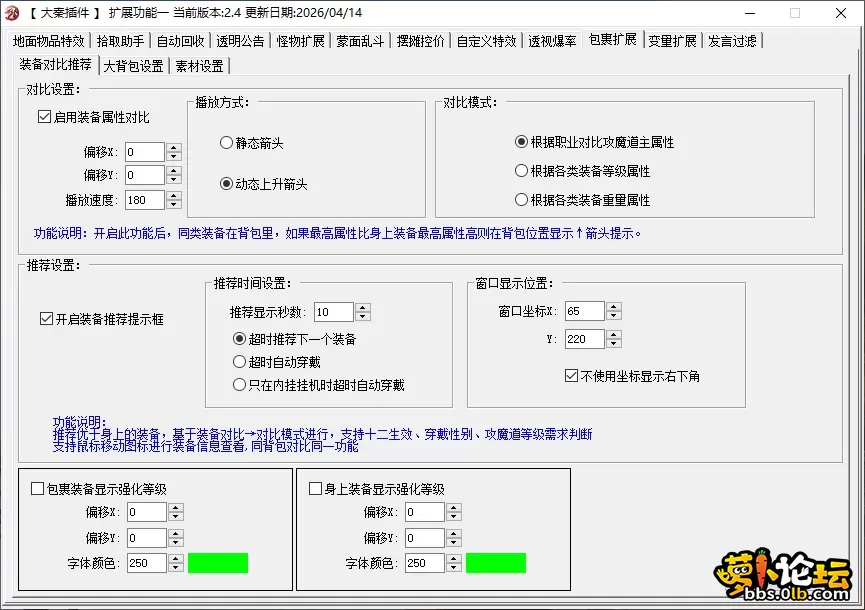Close the 大秦插件 window

tap(841, 13)
